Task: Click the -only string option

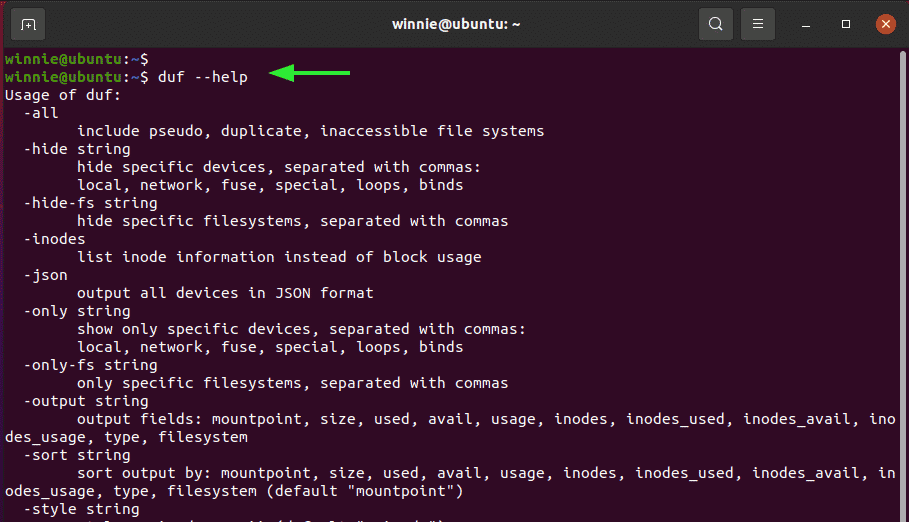Action: (77, 311)
